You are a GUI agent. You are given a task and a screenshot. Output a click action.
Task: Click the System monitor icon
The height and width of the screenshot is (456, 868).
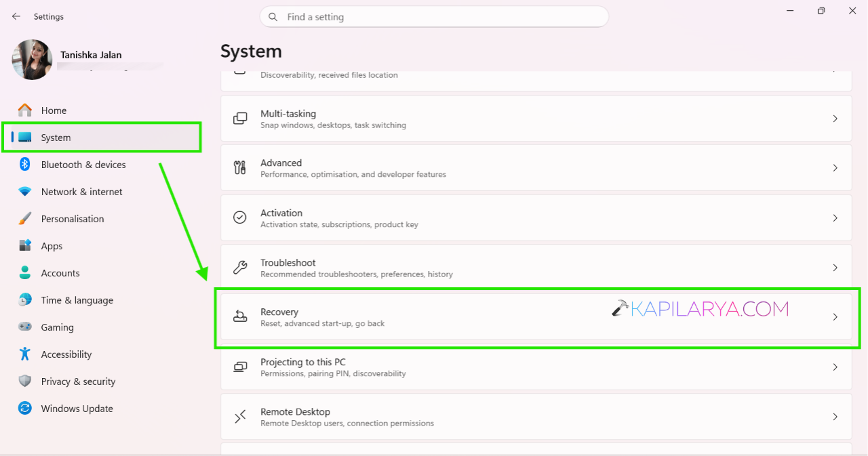(25, 138)
